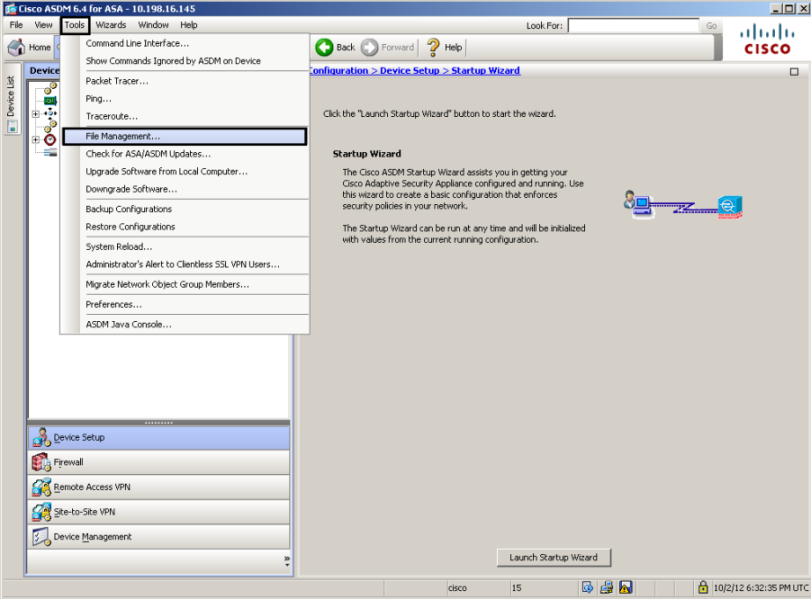This screenshot has width=811, height=599.
Task: Click the green Back arrow icon
Action: 324,47
